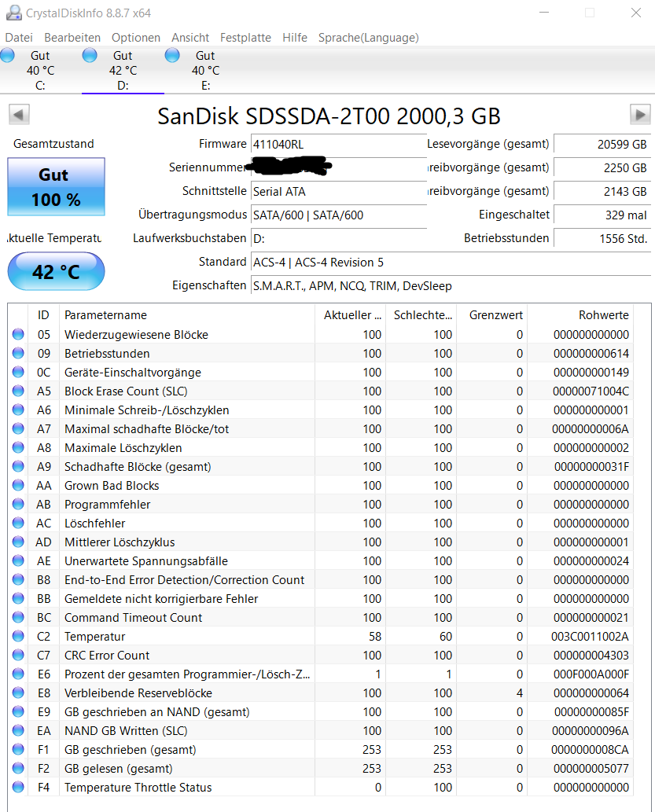Viewport: 655px width, 812px height.
Task: Select drive E: tab
Action: click(x=205, y=71)
